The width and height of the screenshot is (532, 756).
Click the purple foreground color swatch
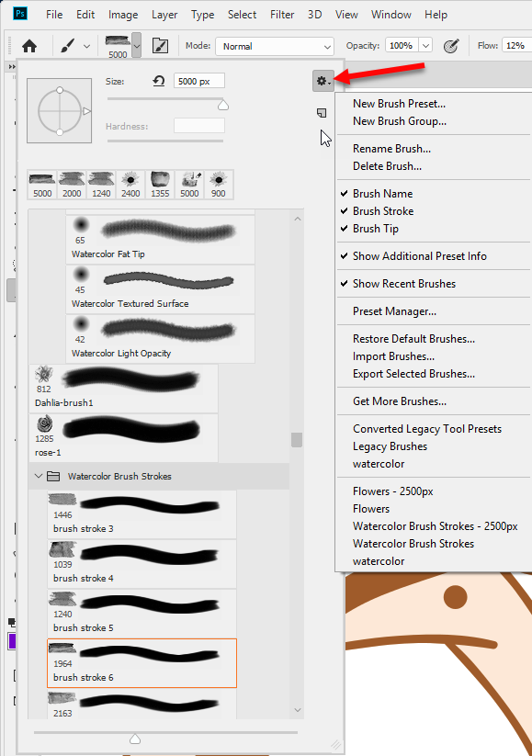click(12, 641)
